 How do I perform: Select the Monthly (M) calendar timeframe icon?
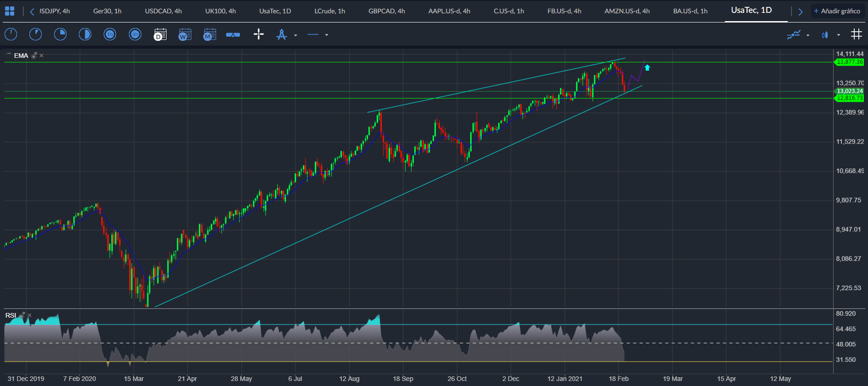[209, 34]
